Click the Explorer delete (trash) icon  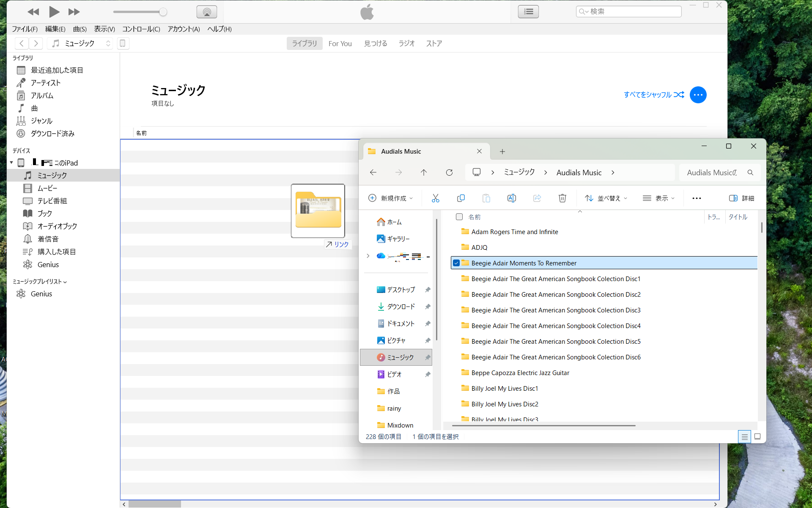pyautogui.click(x=562, y=198)
